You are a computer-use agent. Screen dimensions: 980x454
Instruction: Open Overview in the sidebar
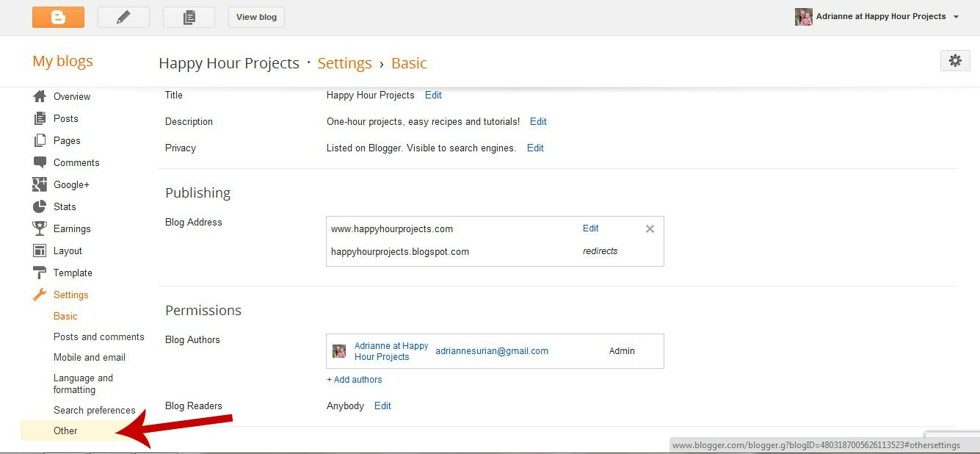point(72,96)
